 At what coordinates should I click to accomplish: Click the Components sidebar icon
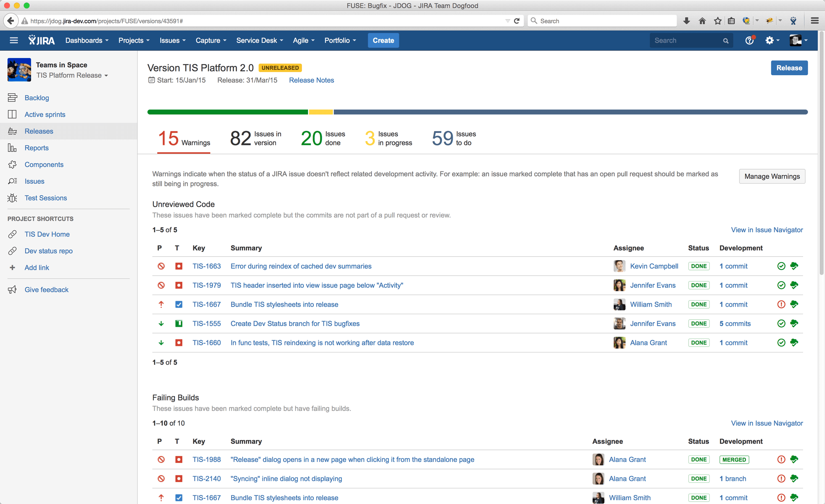(x=12, y=164)
